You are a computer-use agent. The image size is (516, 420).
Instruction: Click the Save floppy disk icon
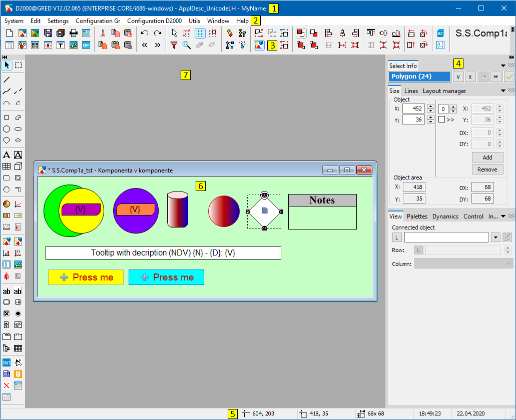click(48, 33)
